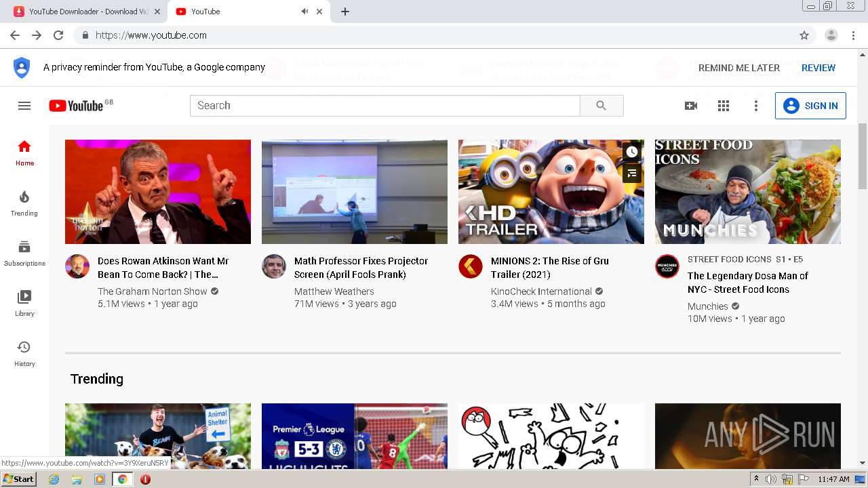Open Subscriptions in sidebar
The height and width of the screenshot is (488, 868).
(x=24, y=253)
